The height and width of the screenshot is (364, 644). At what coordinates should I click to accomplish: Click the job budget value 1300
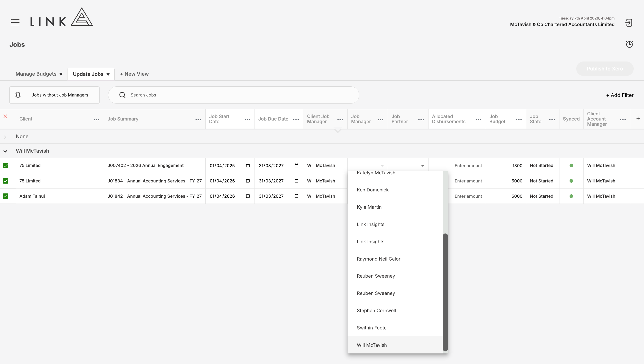click(517, 166)
